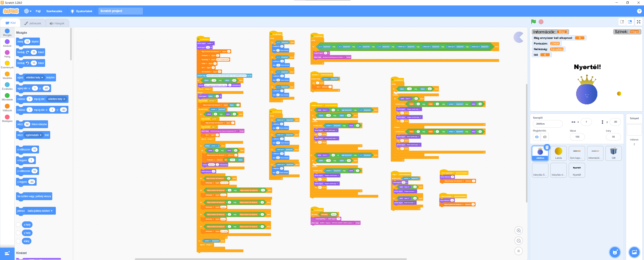The height and width of the screenshot is (260, 644).
Task: Zoom in on the code workspace
Action: click(518, 231)
